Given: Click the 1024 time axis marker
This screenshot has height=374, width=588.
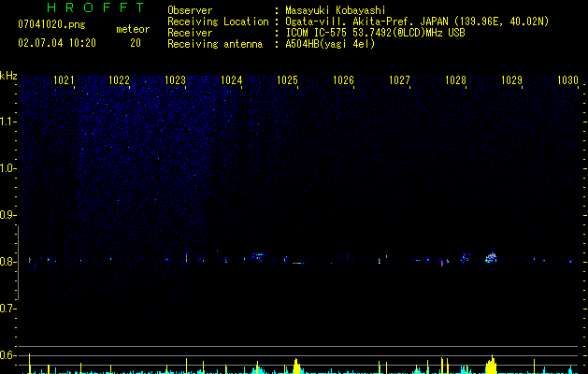Looking at the screenshot, I should point(232,80).
